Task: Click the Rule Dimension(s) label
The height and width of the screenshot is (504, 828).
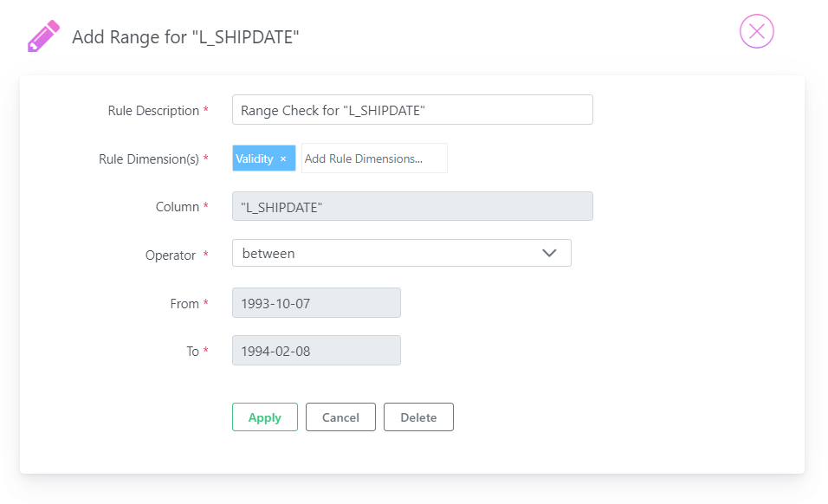Action: 149,158
